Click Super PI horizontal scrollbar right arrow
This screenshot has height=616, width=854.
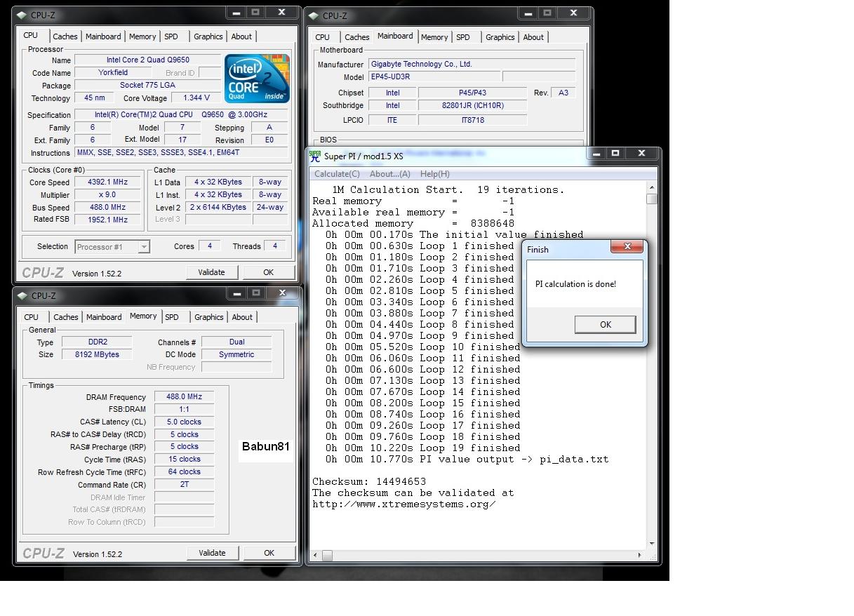[x=641, y=555]
